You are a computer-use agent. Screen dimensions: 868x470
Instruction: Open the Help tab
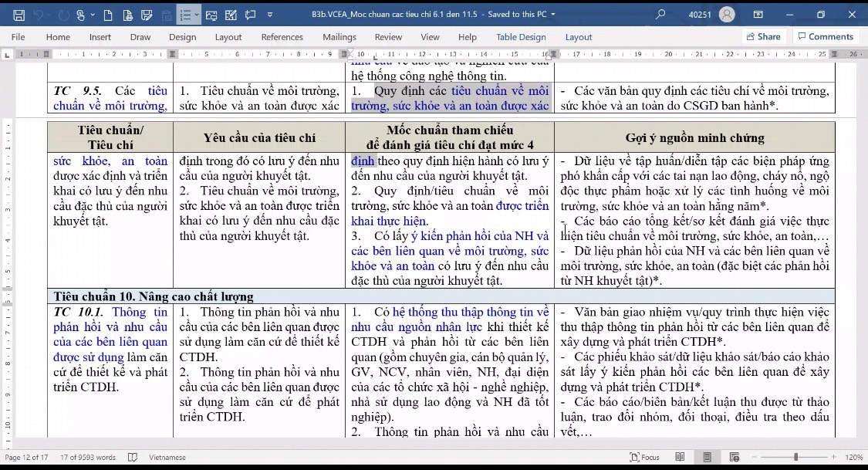point(468,37)
